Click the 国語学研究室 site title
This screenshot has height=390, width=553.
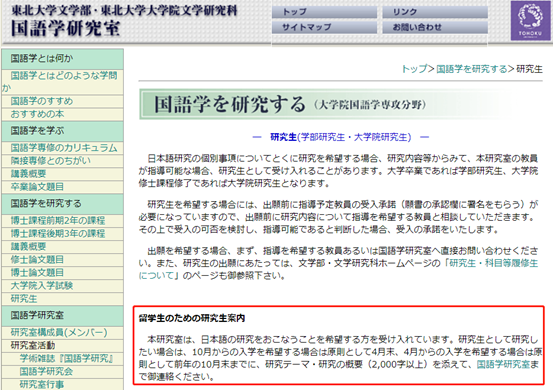click(66, 29)
